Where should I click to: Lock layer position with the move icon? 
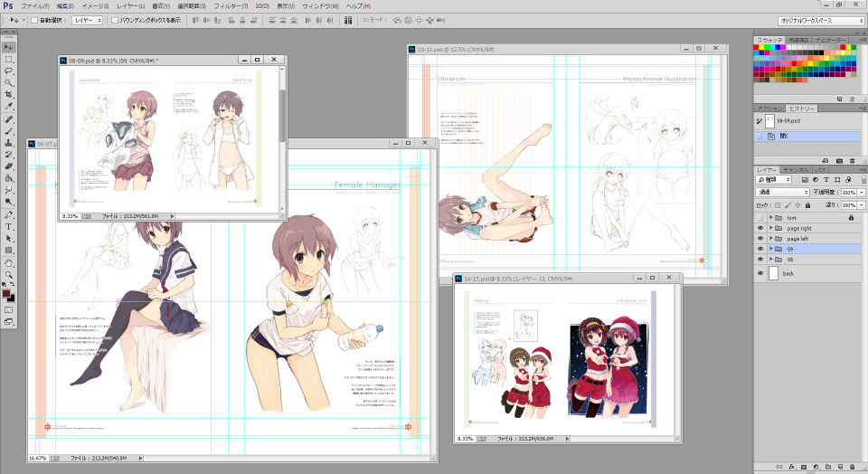pyautogui.click(x=797, y=205)
